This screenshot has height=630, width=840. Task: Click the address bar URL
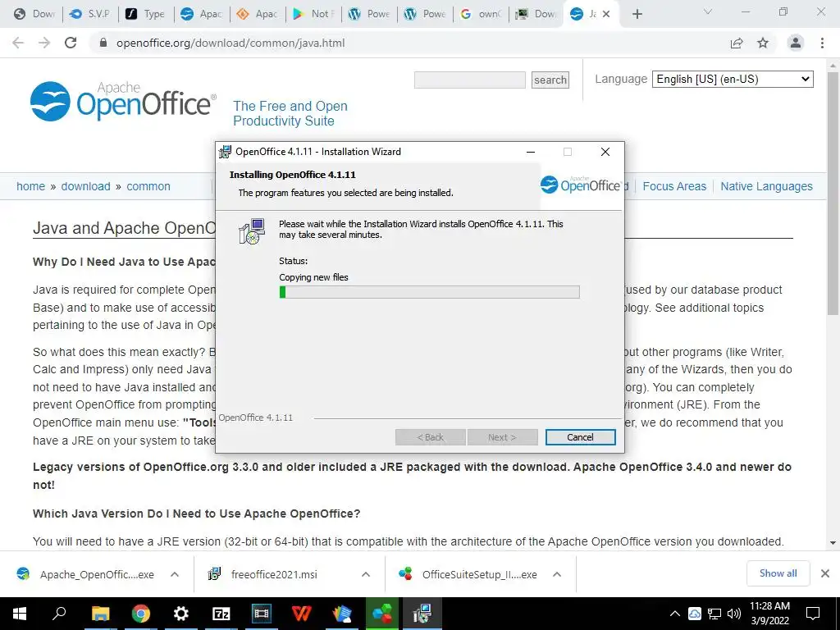(231, 43)
